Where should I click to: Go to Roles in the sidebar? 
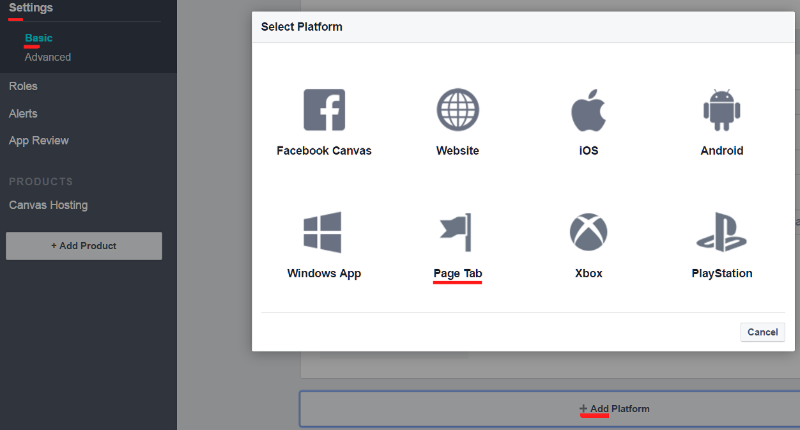[23, 86]
